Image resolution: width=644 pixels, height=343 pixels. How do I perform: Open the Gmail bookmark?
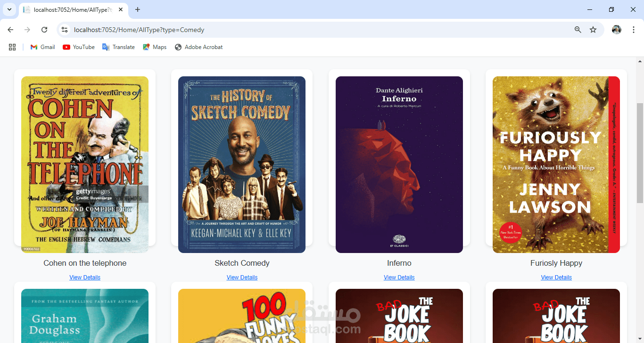[42, 47]
